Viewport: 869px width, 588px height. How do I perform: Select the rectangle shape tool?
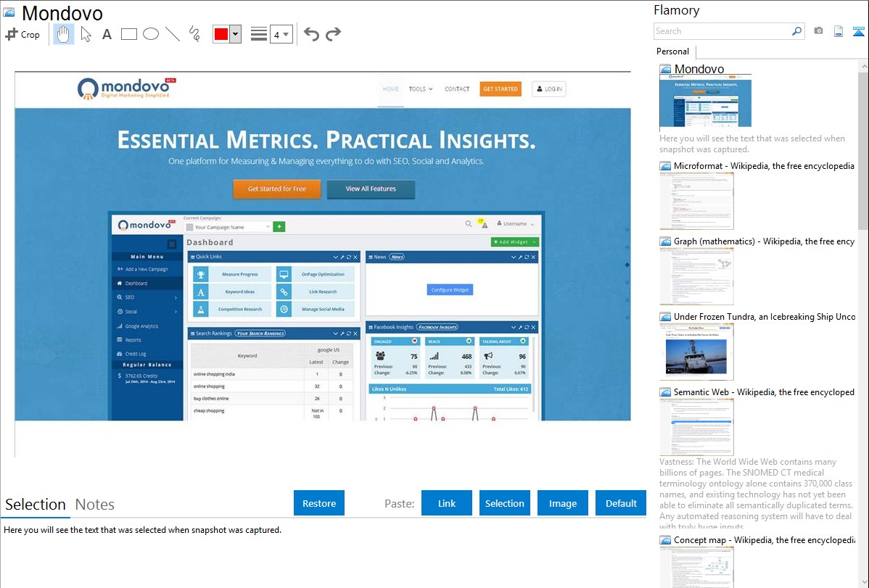[128, 34]
